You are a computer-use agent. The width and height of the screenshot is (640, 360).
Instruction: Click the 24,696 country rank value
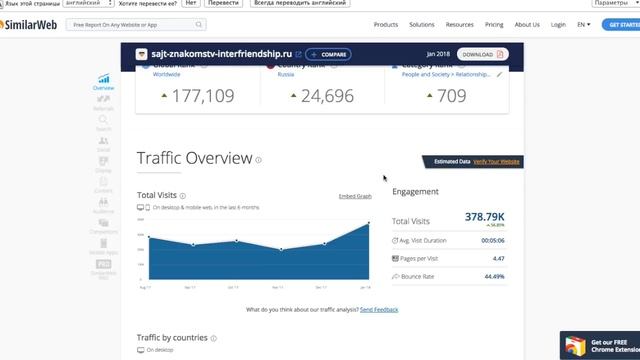tap(327, 96)
